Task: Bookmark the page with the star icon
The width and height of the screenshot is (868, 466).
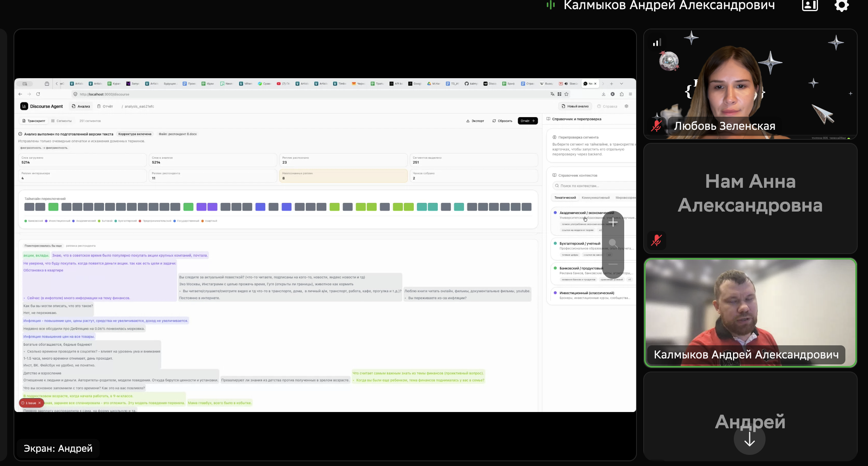Action: click(x=567, y=94)
